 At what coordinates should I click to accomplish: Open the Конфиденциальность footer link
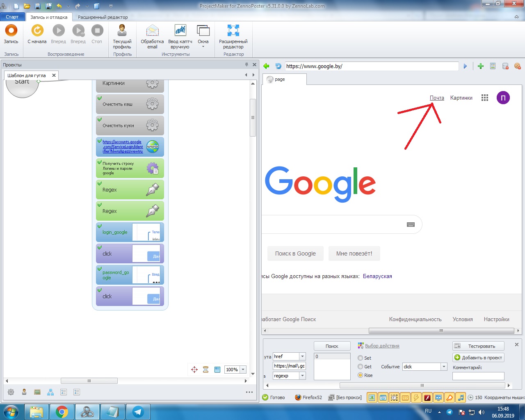[415, 319]
